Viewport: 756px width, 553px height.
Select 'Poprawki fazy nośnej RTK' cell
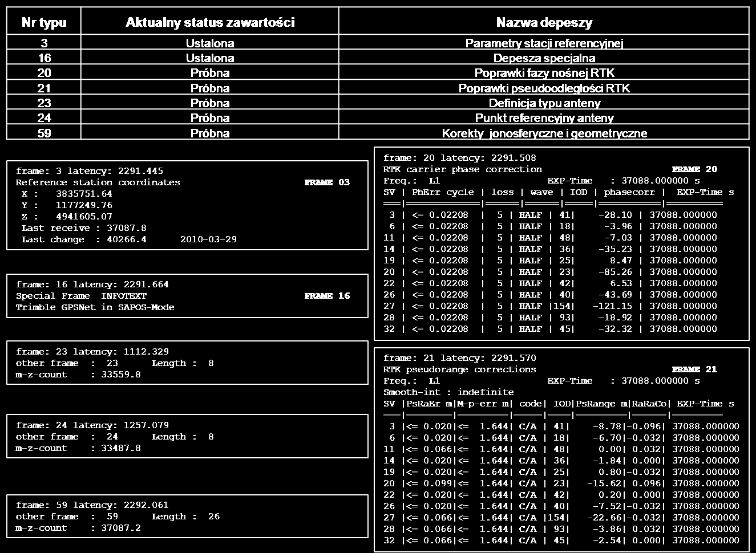pos(544,73)
